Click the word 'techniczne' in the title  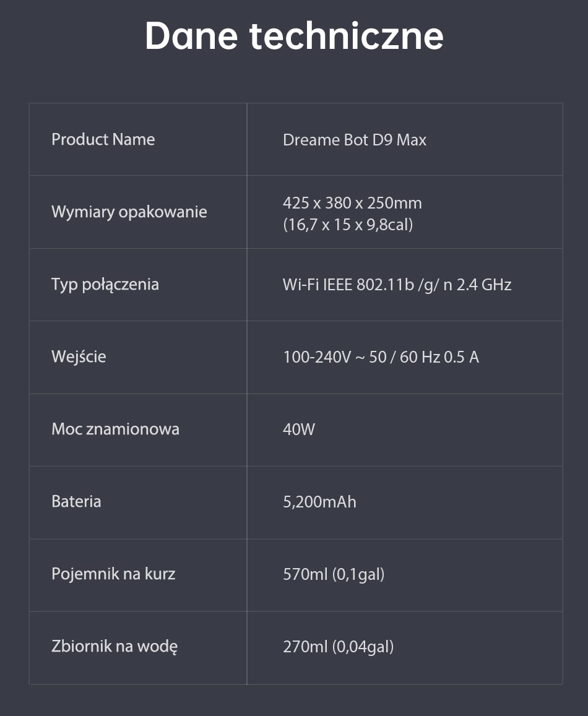click(x=347, y=36)
